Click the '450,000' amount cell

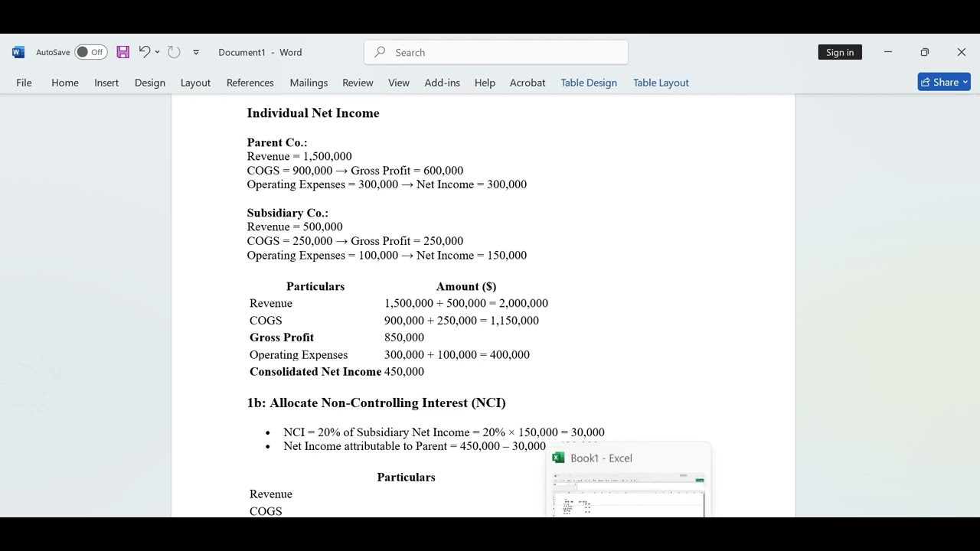404,372
